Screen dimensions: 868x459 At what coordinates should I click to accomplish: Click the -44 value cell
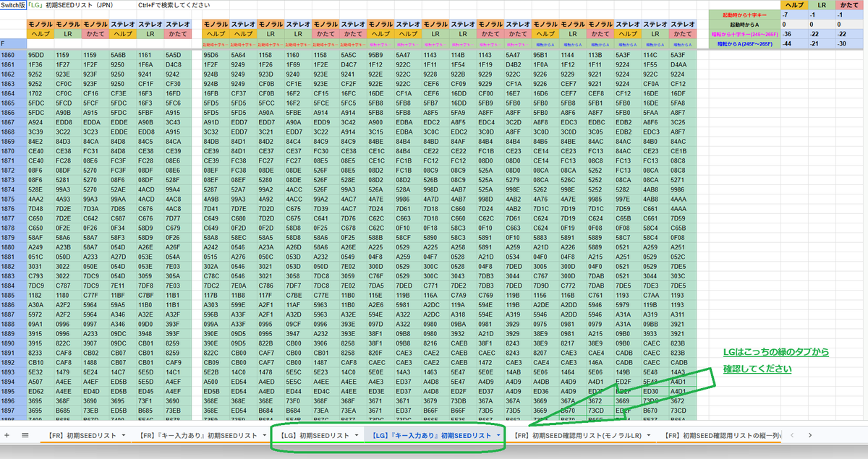tap(794, 43)
